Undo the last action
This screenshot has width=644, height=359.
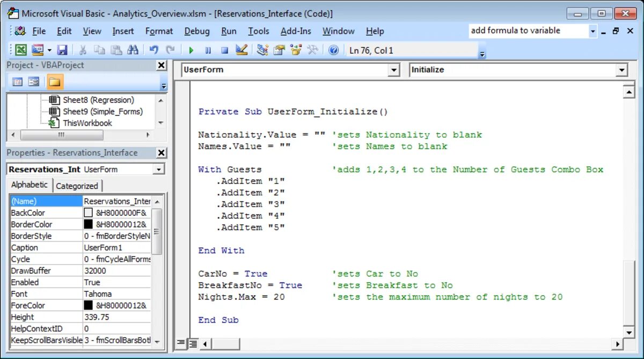click(154, 50)
